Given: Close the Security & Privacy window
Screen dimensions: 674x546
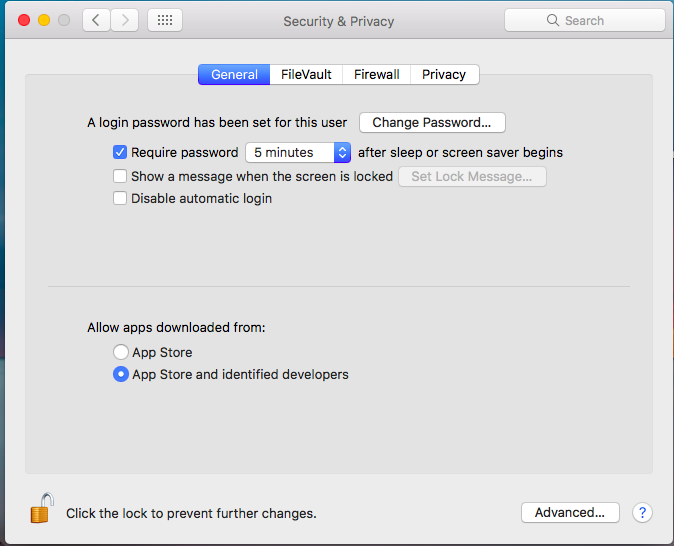Looking at the screenshot, I should (24, 20).
